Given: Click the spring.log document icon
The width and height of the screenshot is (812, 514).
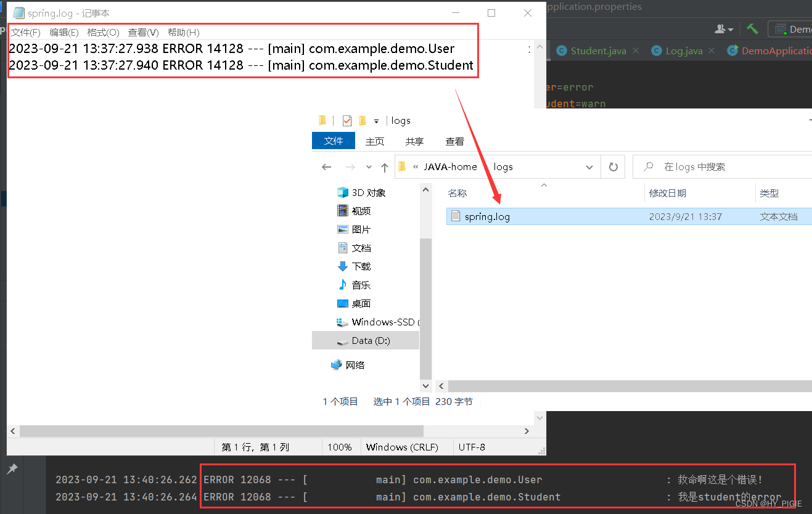Looking at the screenshot, I should tap(456, 216).
